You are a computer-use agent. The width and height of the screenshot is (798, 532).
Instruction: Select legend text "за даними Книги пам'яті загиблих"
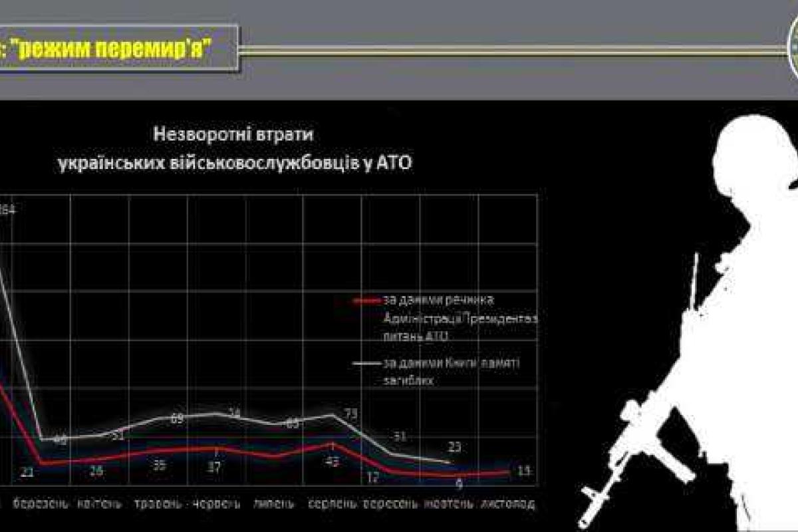[x=454, y=372]
